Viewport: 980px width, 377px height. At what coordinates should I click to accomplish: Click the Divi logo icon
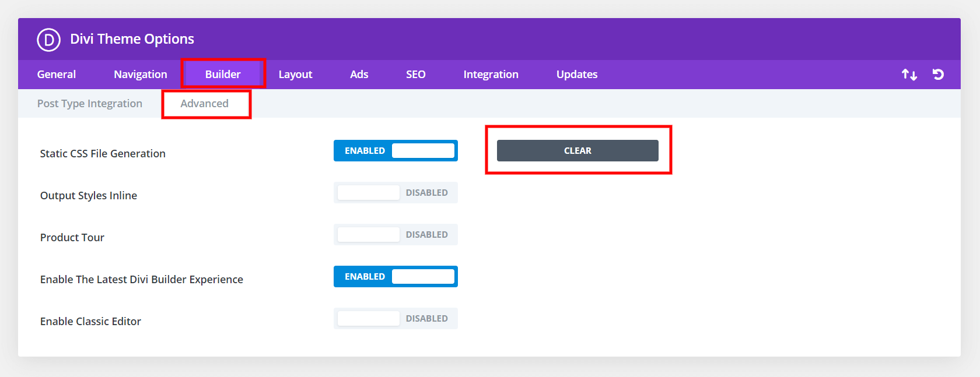pyautogui.click(x=49, y=40)
